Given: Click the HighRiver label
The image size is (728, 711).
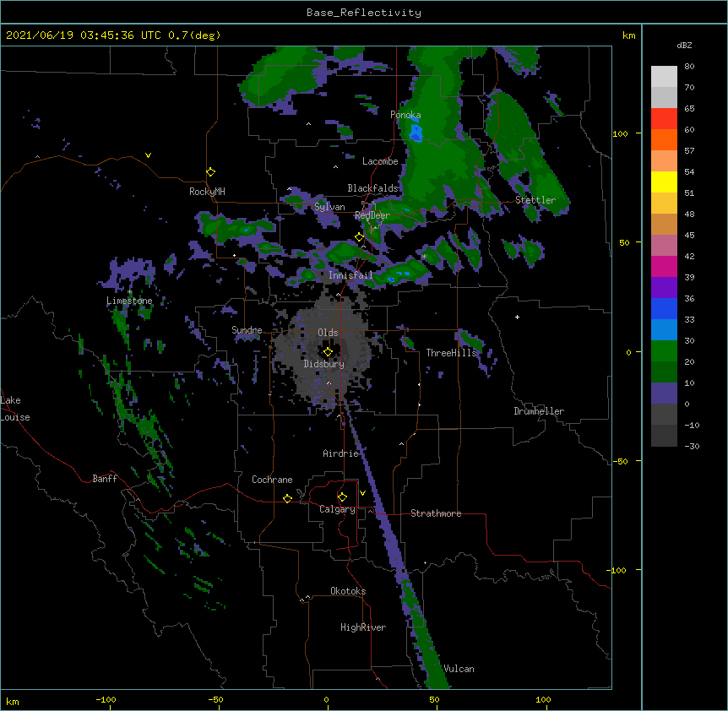Looking at the screenshot, I should pyautogui.click(x=363, y=627).
